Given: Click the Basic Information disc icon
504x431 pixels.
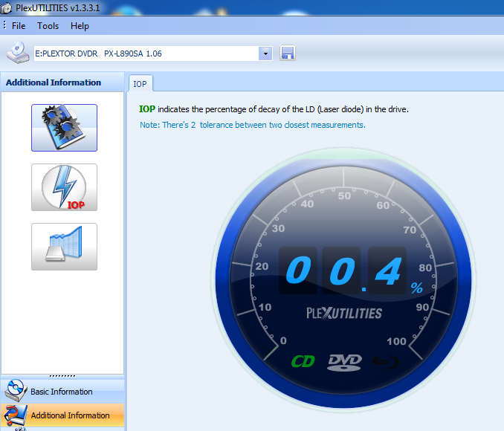Looking at the screenshot, I should tap(15, 391).
